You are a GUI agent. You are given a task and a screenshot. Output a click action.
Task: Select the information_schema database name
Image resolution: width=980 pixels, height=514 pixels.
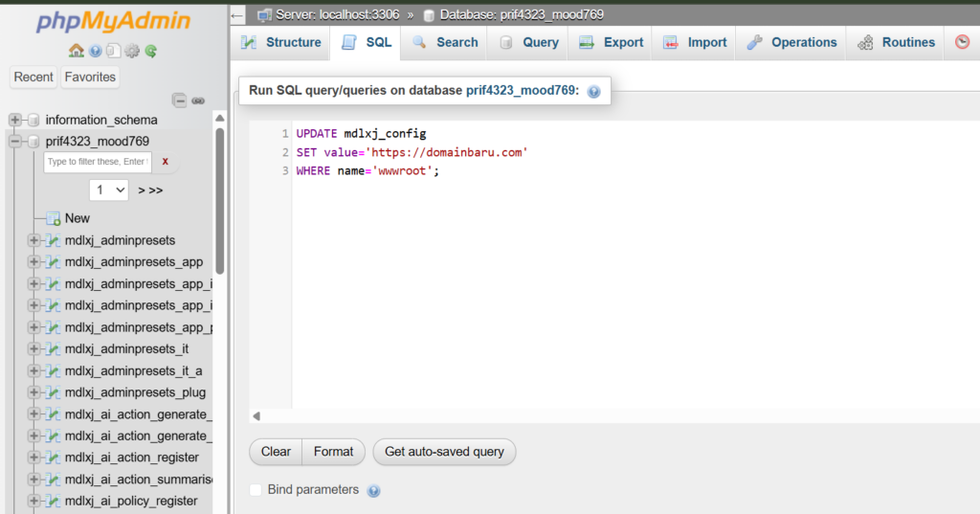(101, 120)
